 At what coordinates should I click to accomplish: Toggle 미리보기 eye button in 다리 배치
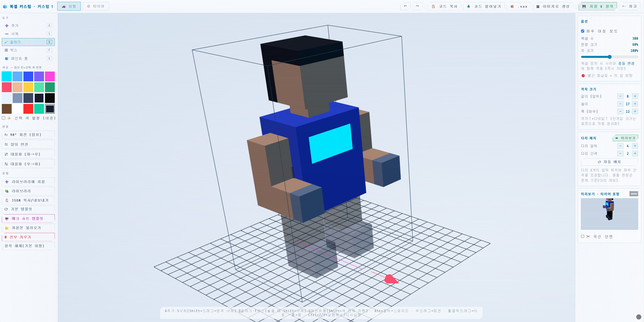click(x=625, y=138)
